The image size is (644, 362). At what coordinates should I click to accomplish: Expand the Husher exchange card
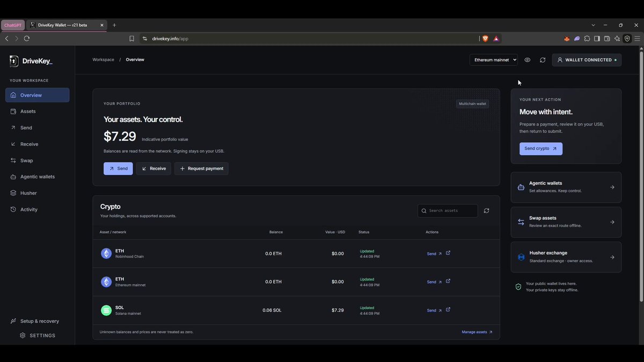point(566,257)
